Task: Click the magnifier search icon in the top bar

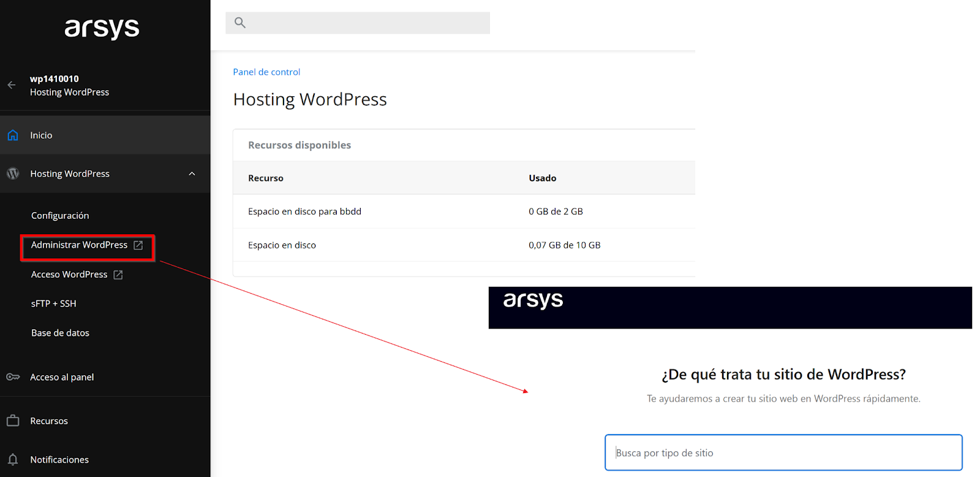Action: click(240, 23)
